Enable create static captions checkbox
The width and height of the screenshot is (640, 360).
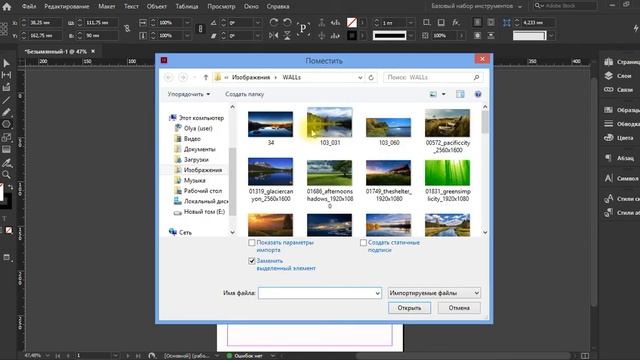[363, 242]
